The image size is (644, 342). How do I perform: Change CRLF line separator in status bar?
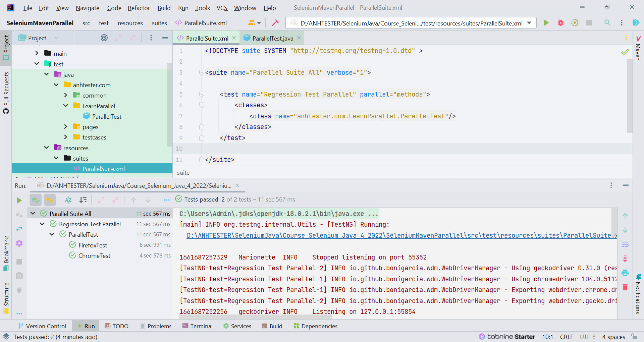[x=567, y=337]
